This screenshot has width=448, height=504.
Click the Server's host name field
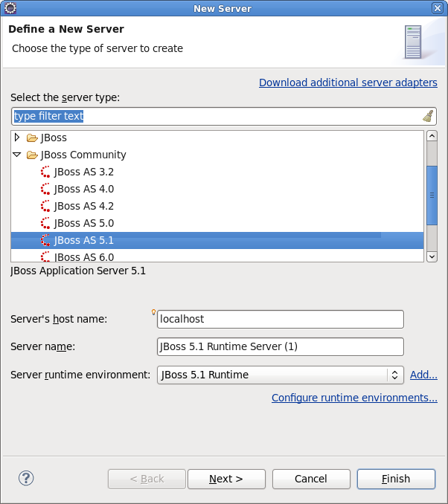(x=280, y=319)
